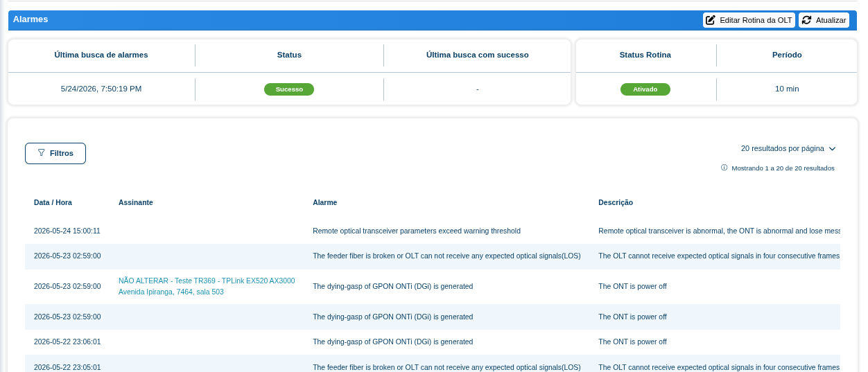This screenshot has width=868, height=372.
Task: Click the Última busca de alarmes header
Action: pos(101,55)
